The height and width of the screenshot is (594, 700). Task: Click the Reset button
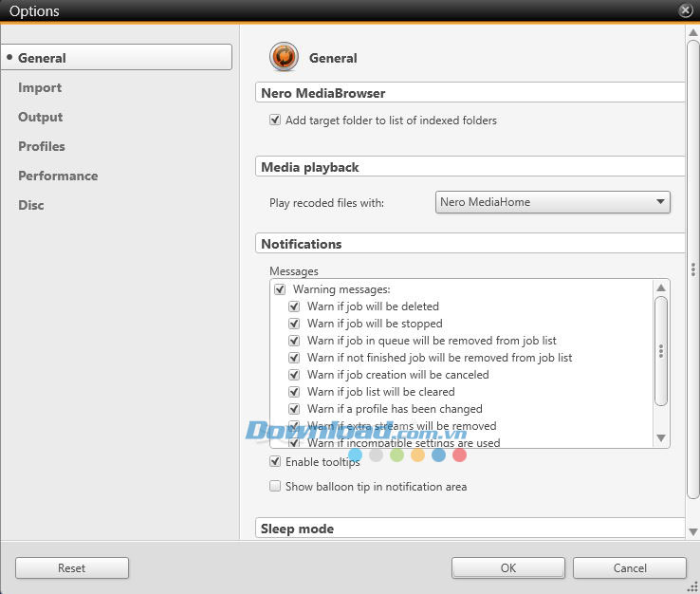[72, 568]
